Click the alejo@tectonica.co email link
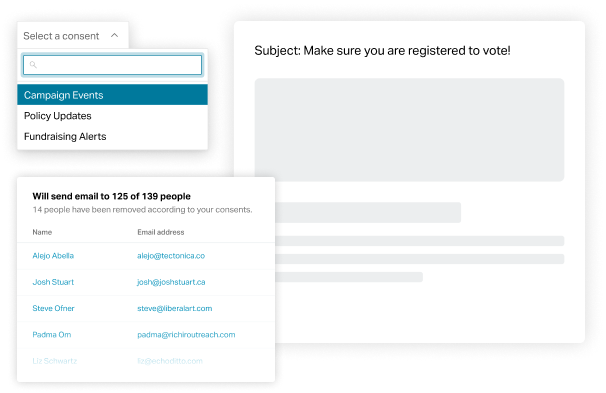Viewport: 606px width, 393px height. coord(171,255)
